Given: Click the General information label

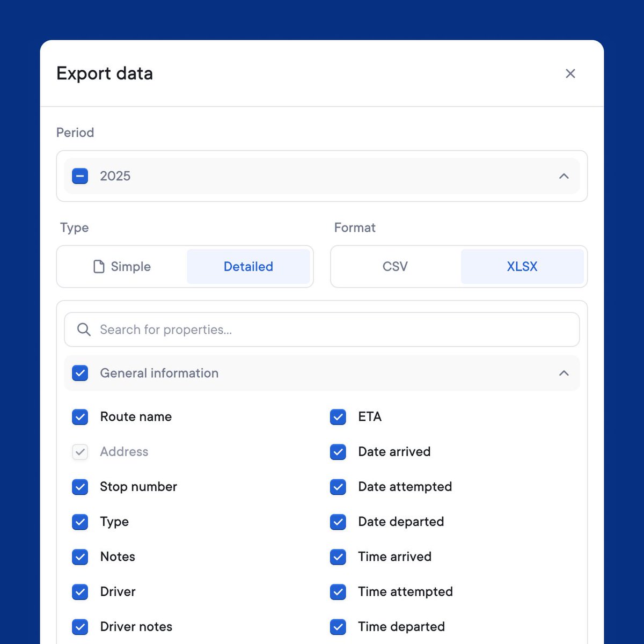Looking at the screenshot, I should [159, 373].
